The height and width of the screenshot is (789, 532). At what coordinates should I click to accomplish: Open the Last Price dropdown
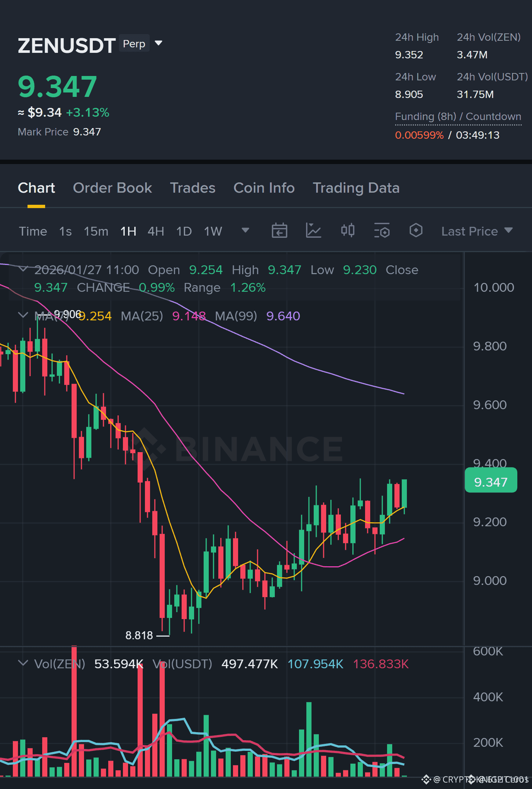[477, 231]
